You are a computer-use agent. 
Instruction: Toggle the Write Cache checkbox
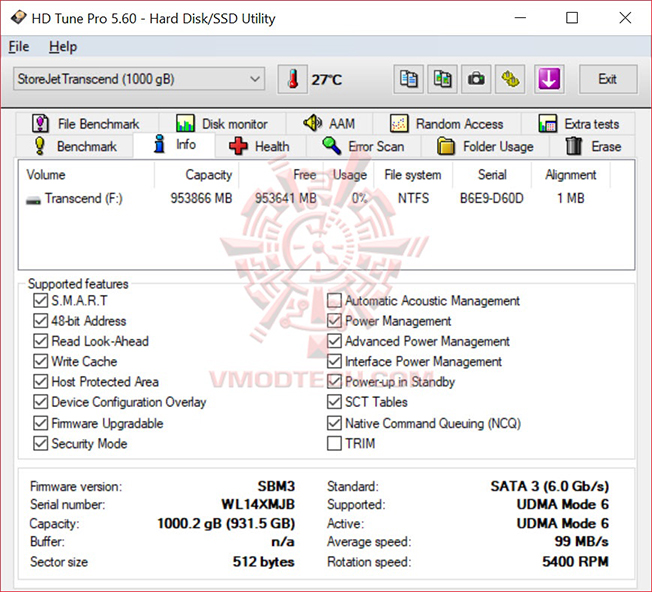(40, 361)
